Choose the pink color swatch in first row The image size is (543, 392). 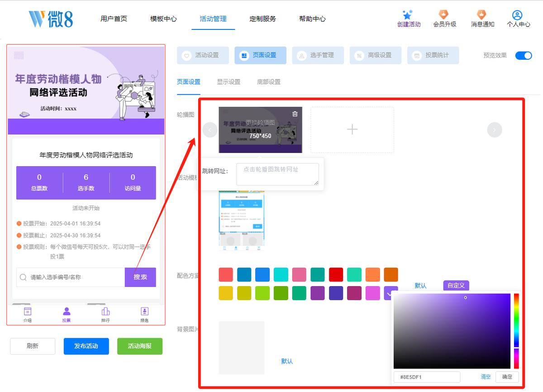(299, 275)
